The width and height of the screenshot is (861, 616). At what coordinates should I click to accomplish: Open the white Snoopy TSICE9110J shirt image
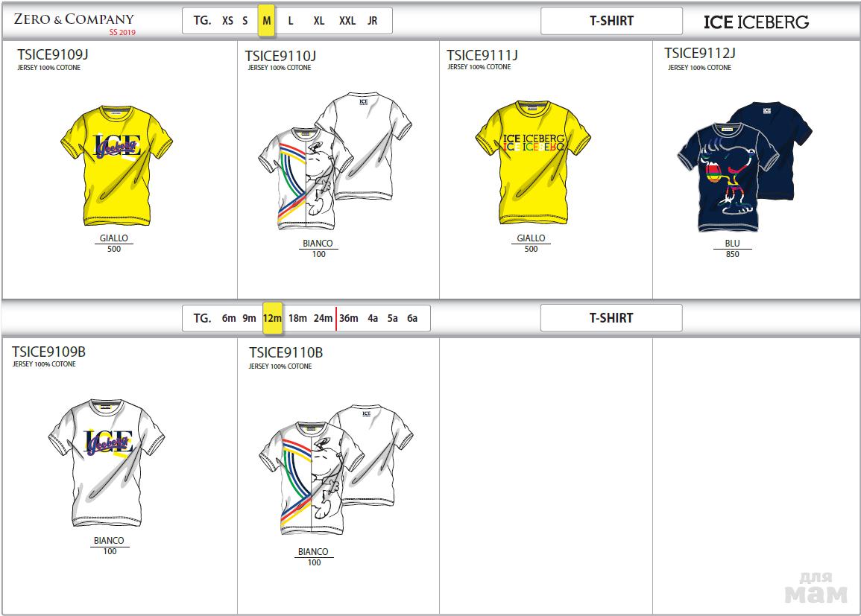pos(335,162)
